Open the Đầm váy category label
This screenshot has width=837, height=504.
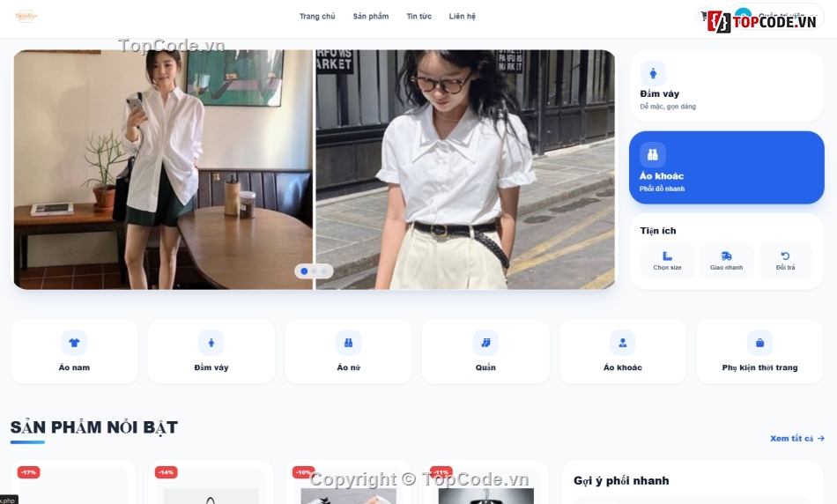point(211,367)
